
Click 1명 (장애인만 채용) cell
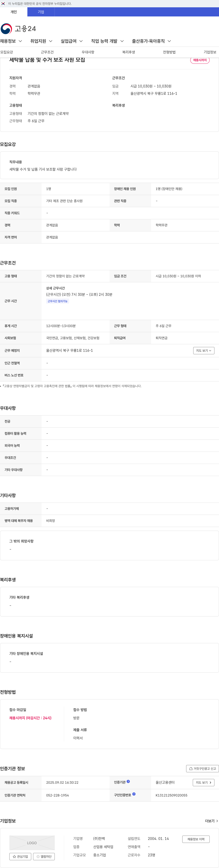(169, 189)
